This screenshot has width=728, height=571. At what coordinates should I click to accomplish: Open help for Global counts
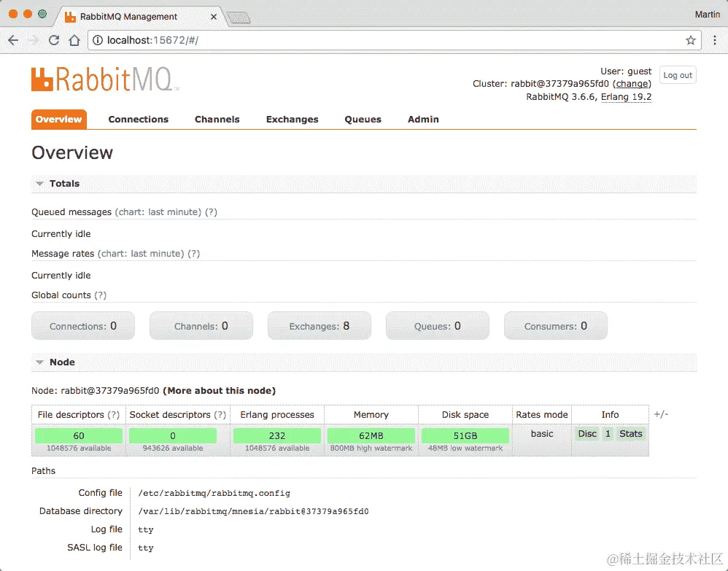click(100, 295)
